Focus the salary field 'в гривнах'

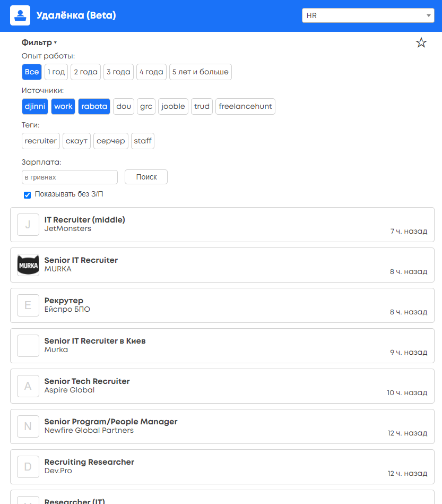tap(70, 177)
